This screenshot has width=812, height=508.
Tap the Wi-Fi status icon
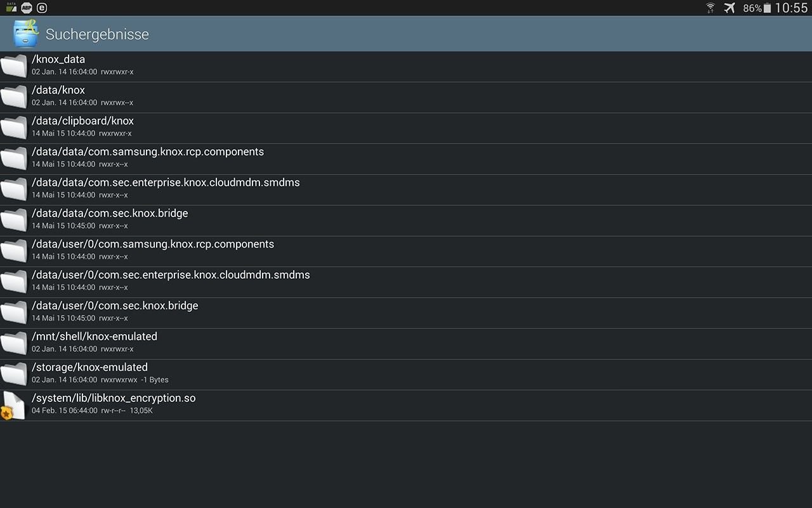(x=710, y=8)
